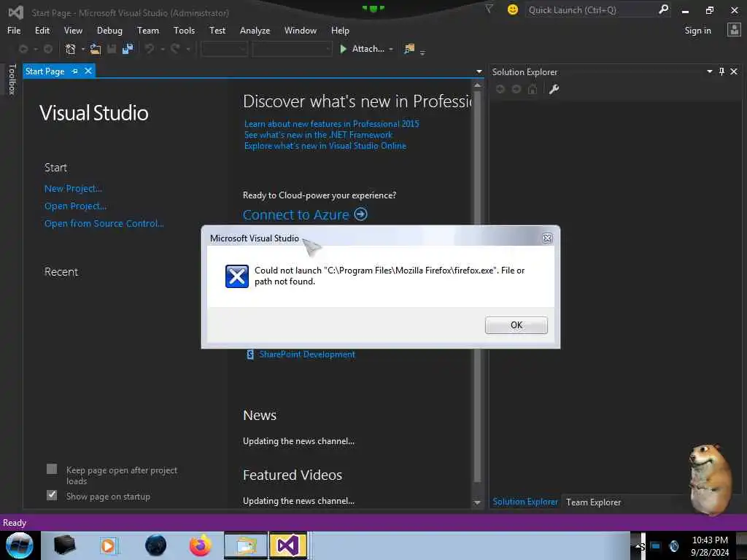This screenshot has height=560, width=747.
Task: Close the Microsoft Visual Studio error dialog
Action: tap(547, 238)
